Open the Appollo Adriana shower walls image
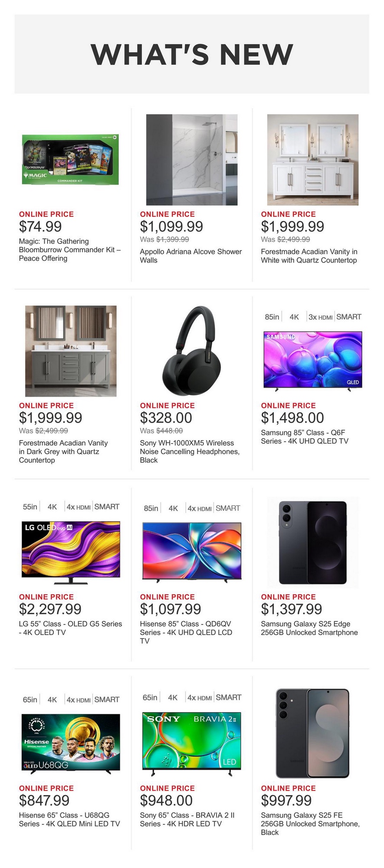The image size is (384, 868). (191, 160)
